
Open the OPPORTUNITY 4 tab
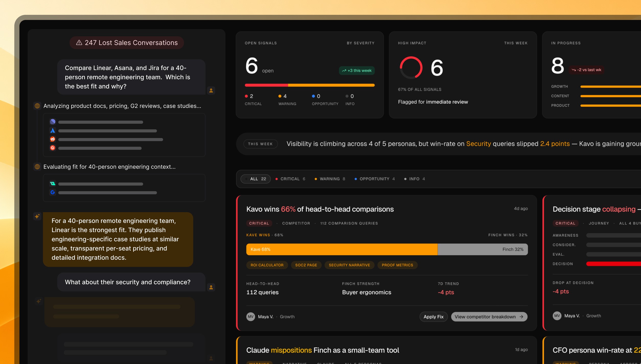point(375,179)
